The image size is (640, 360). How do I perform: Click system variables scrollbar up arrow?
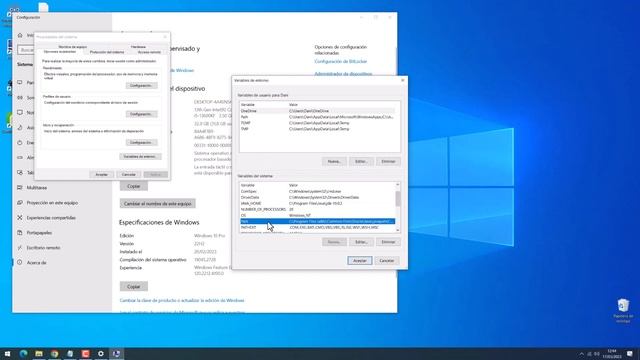pos(398,185)
